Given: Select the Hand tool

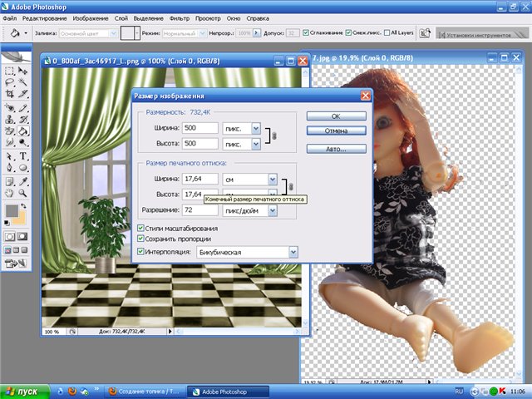Looking at the screenshot, I should coord(9,191).
